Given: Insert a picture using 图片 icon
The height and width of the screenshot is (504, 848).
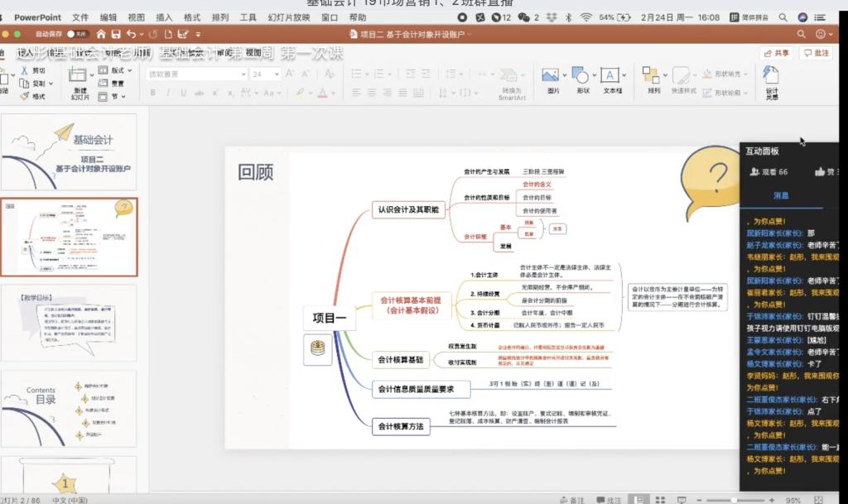Looking at the screenshot, I should tap(552, 80).
